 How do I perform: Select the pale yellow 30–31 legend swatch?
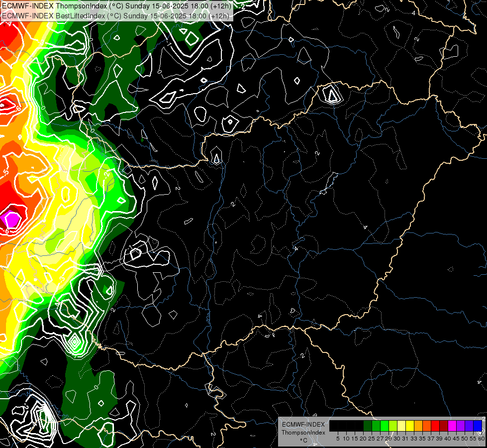click(x=401, y=426)
